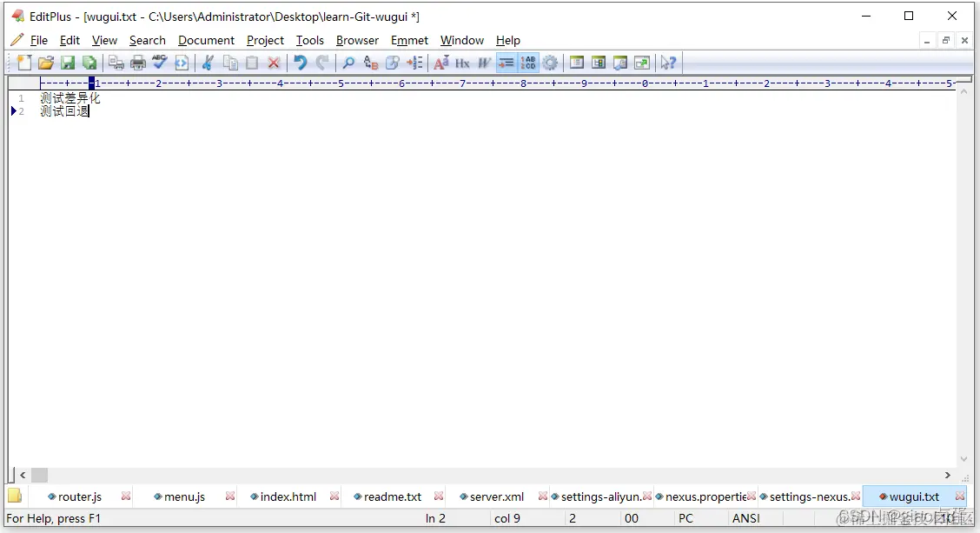Click the Hx hex viewer icon
This screenshot has width=980, height=533.
point(462,63)
